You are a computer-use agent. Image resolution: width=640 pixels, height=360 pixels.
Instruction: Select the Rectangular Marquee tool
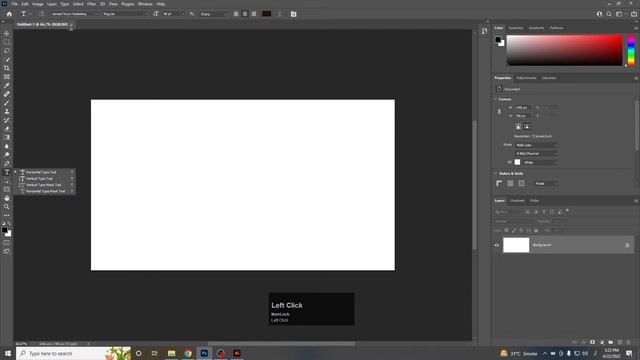7,42
